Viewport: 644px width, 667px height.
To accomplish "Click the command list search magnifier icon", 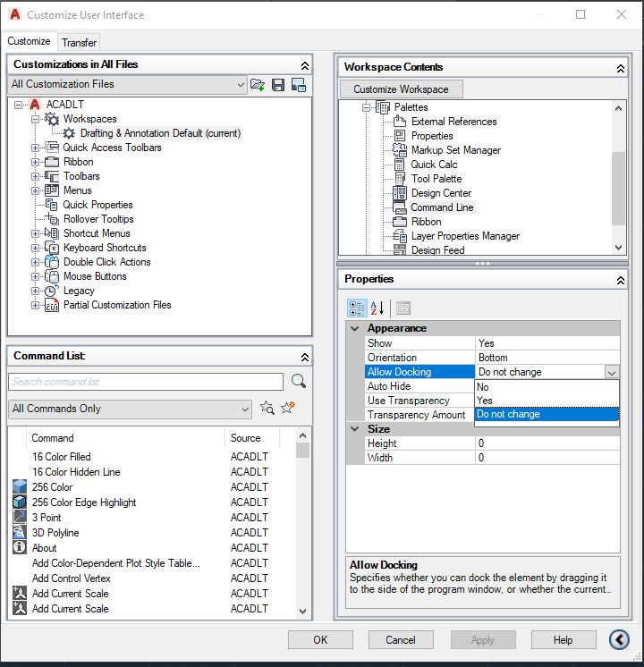I will click(299, 381).
